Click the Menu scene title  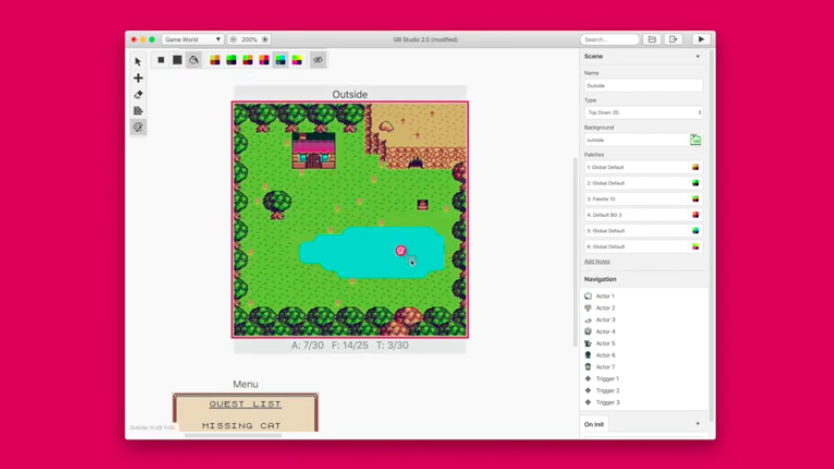(245, 384)
